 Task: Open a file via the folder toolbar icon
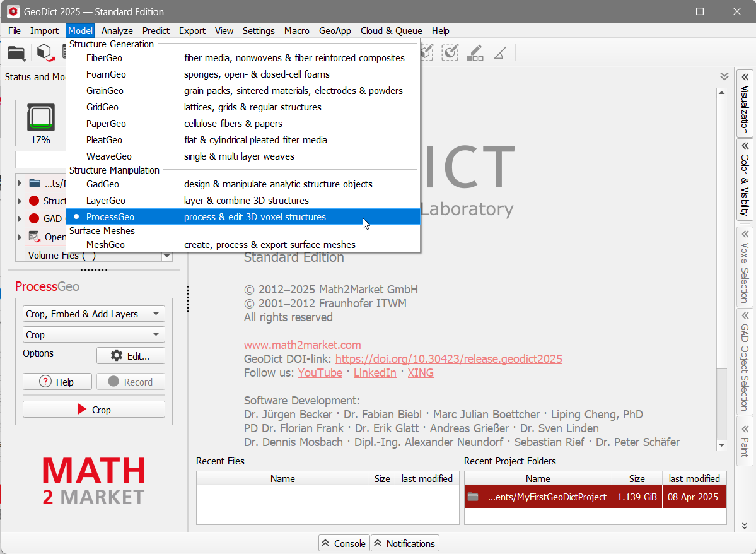tap(16, 53)
